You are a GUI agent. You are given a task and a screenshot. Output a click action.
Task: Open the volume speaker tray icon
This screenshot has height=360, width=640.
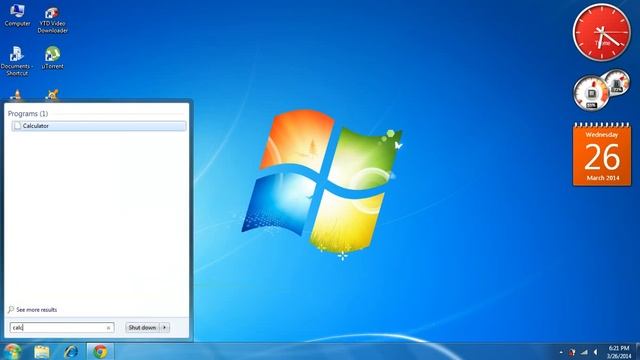point(596,352)
